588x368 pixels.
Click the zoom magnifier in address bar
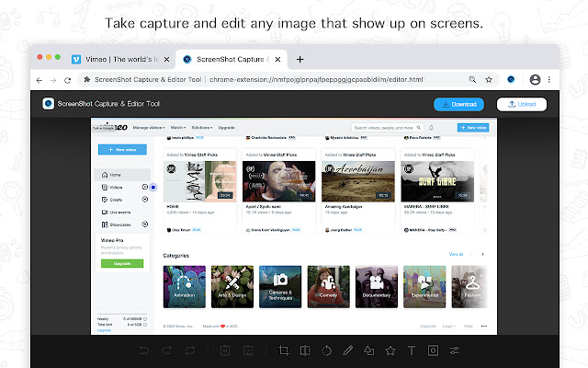472,80
